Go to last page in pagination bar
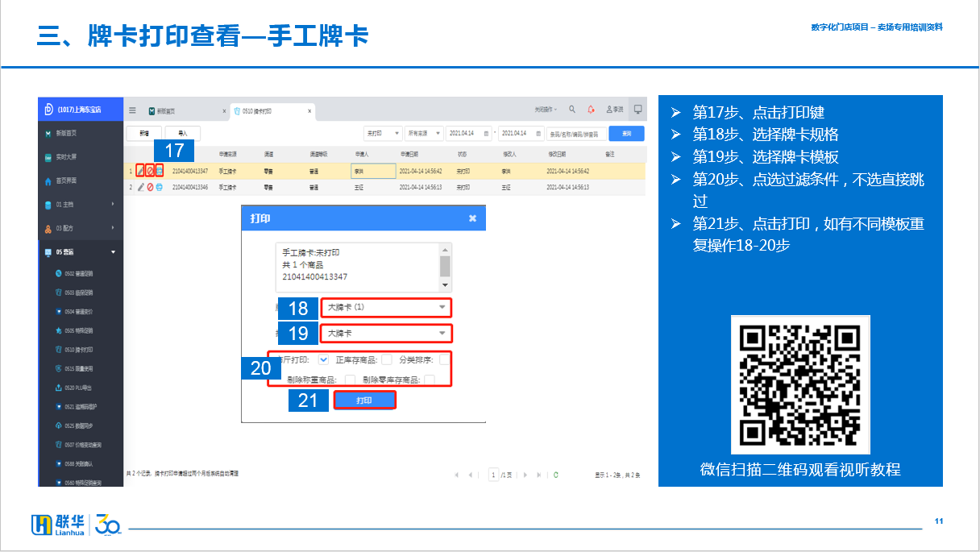 click(x=539, y=475)
